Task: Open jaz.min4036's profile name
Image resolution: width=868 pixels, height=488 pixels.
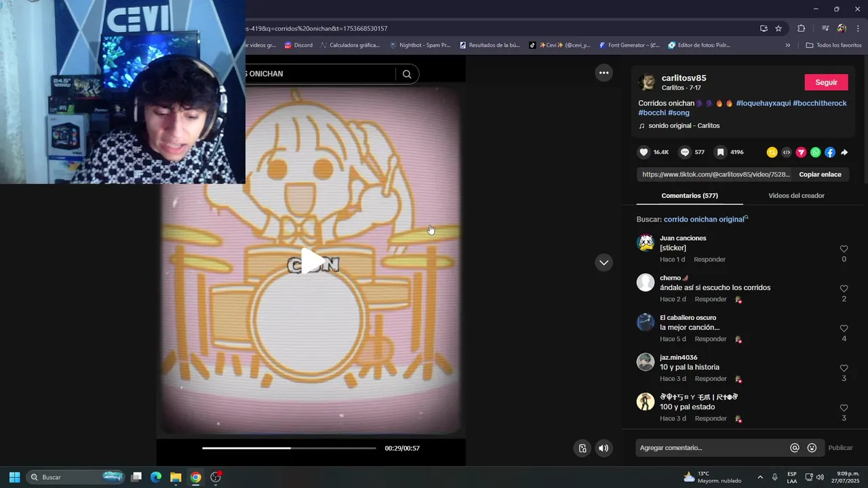Action: coord(678,357)
